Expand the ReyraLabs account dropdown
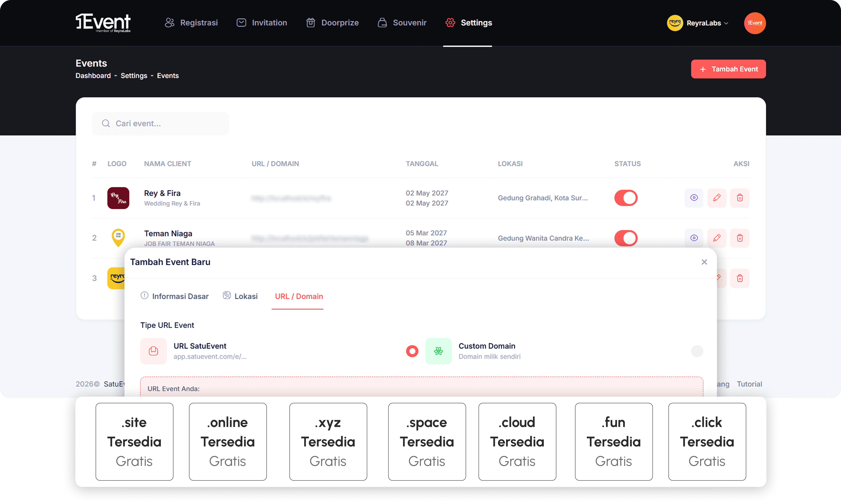This screenshot has height=504, width=841. click(708, 23)
